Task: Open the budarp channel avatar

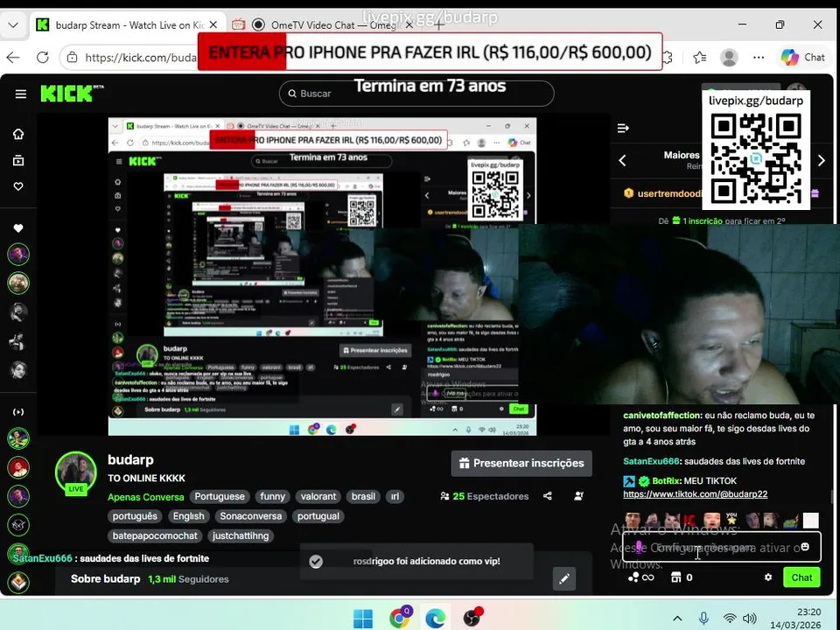Action: (x=75, y=473)
